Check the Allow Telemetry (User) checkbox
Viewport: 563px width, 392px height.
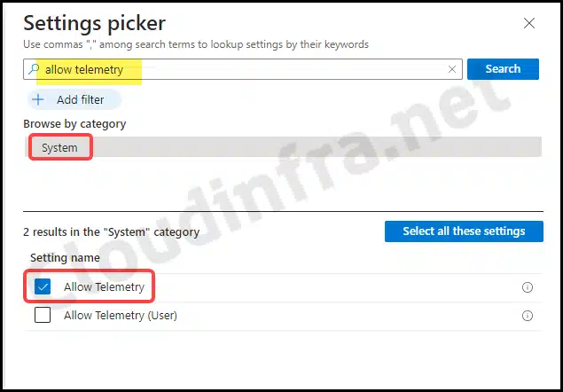[43, 315]
